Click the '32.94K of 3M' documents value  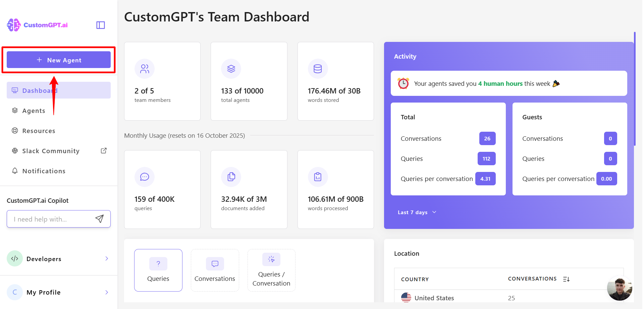(x=244, y=199)
